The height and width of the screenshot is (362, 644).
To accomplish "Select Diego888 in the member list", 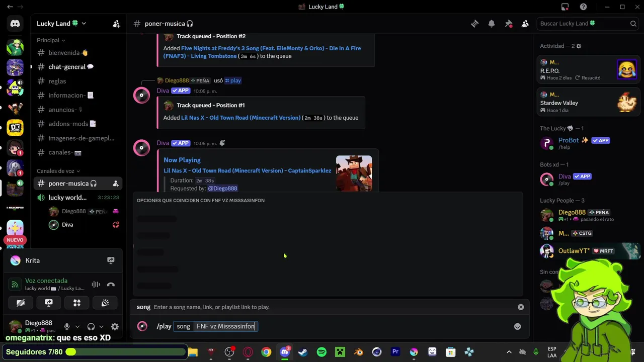I will pyautogui.click(x=588, y=215).
